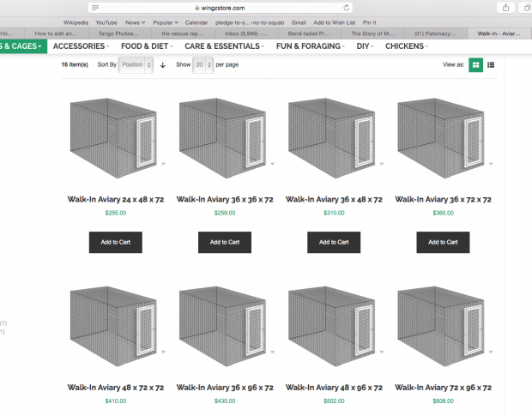Click the Walk-In Aviary 36 x 96 x 72 title
The width and height of the screenshot is (532, 416).
(225, 388)
